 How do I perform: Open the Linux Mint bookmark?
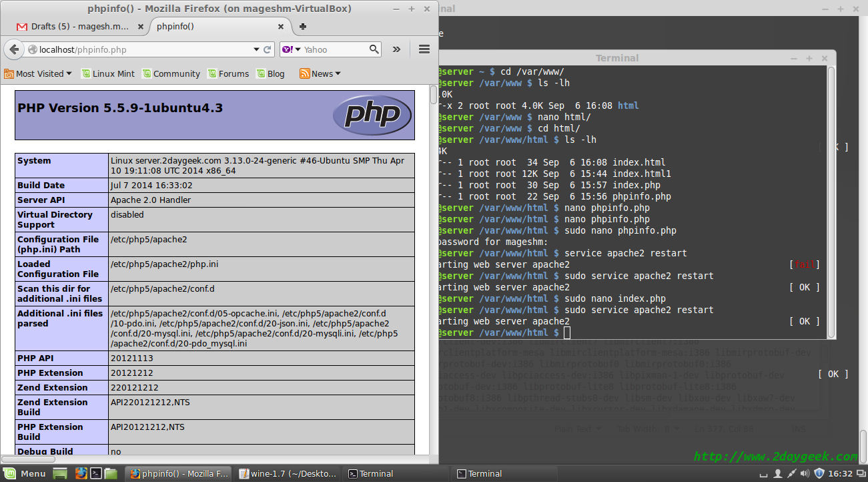(107, 73)
